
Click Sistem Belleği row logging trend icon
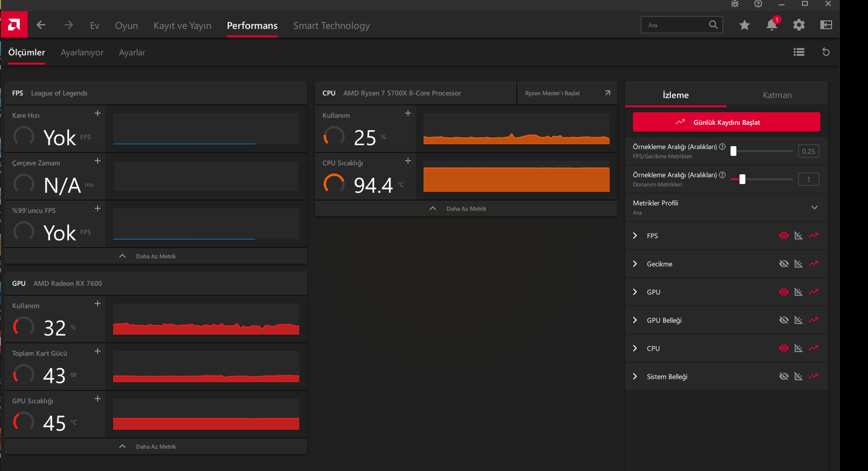point(814,376)
